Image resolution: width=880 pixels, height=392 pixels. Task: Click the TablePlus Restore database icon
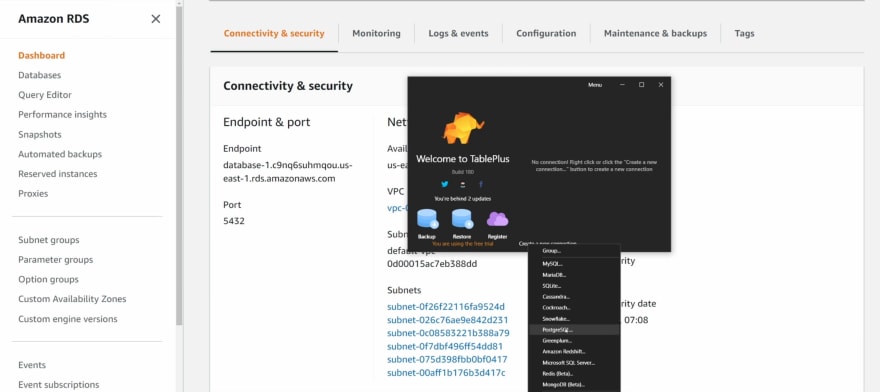pyautogui.click(x=462, y=219)
